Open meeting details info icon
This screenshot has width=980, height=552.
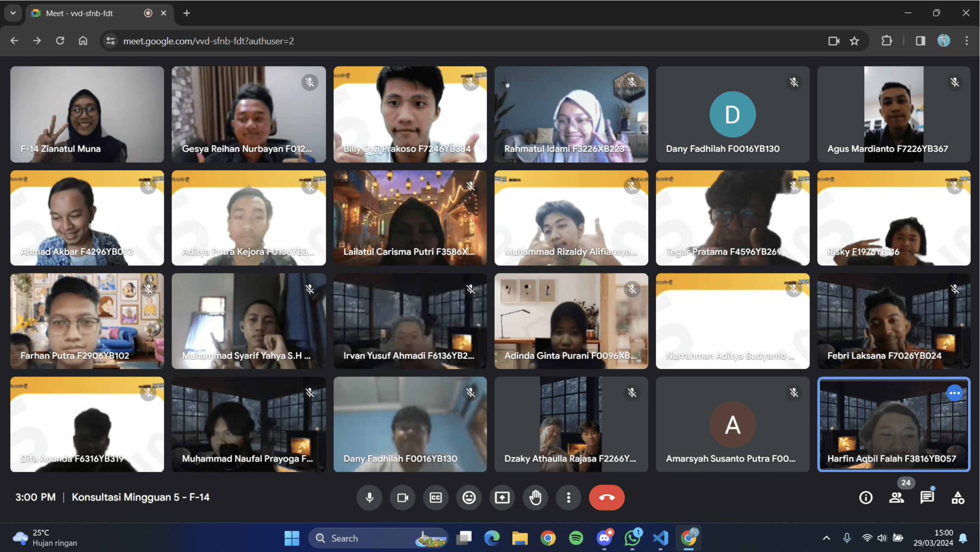point(866,498)
